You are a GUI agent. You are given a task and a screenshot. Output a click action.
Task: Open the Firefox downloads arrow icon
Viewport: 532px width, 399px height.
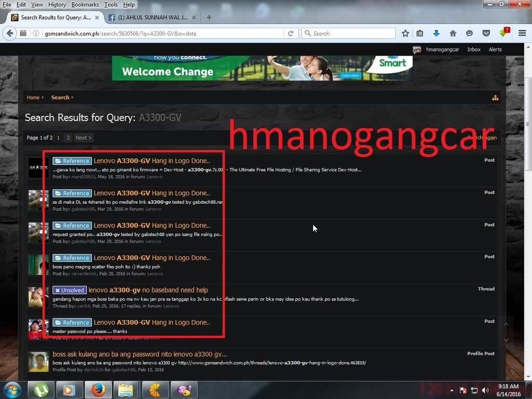pyautogui.click(x=436, y=33)
